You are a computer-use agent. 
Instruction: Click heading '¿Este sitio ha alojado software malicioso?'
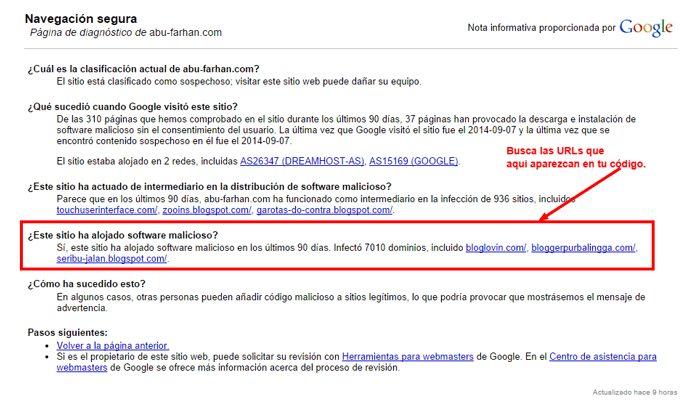tap(123, 235)
